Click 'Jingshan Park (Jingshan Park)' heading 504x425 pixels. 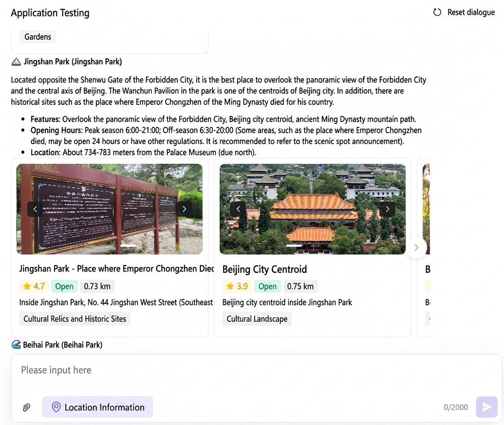[x=72, y=61]
